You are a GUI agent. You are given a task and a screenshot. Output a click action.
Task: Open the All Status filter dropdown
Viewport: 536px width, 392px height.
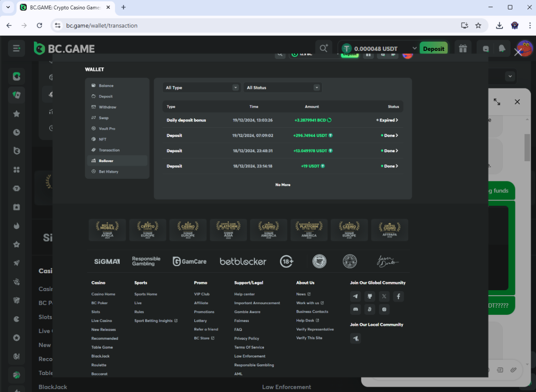pyautogui.click(x=283, y=88)
